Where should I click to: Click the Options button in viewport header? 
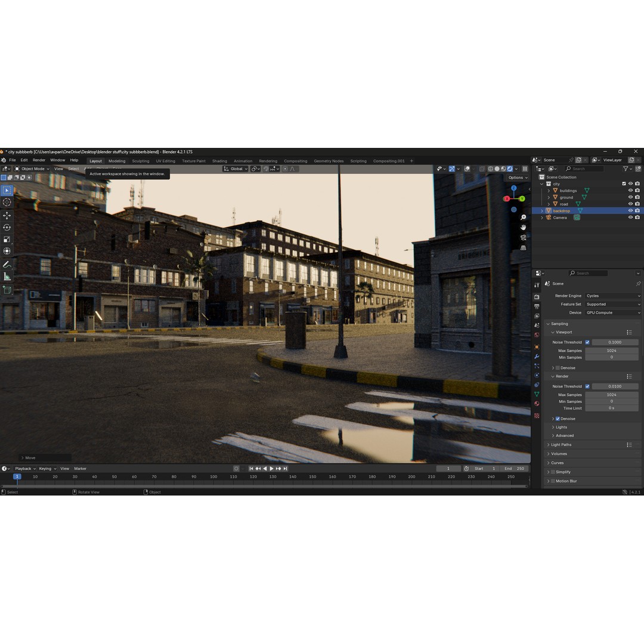tap(516, 177)
